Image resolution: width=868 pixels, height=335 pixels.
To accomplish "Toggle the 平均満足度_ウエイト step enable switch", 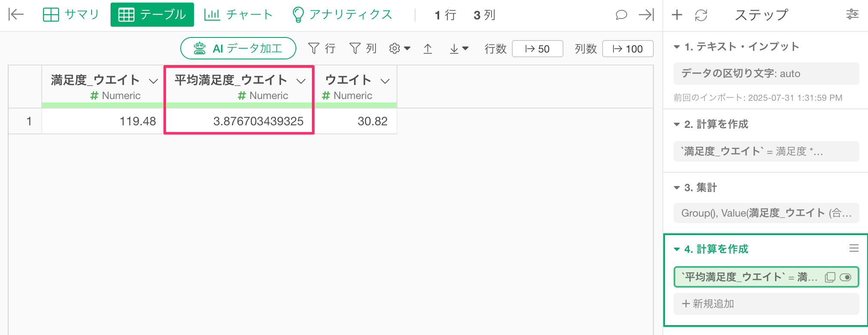I will [x=845, y=277].
